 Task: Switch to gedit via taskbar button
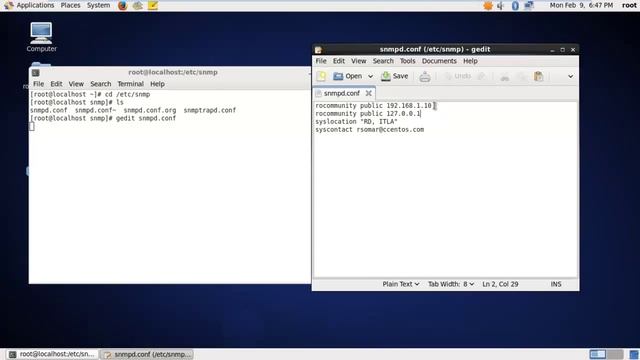pos(147,354)
